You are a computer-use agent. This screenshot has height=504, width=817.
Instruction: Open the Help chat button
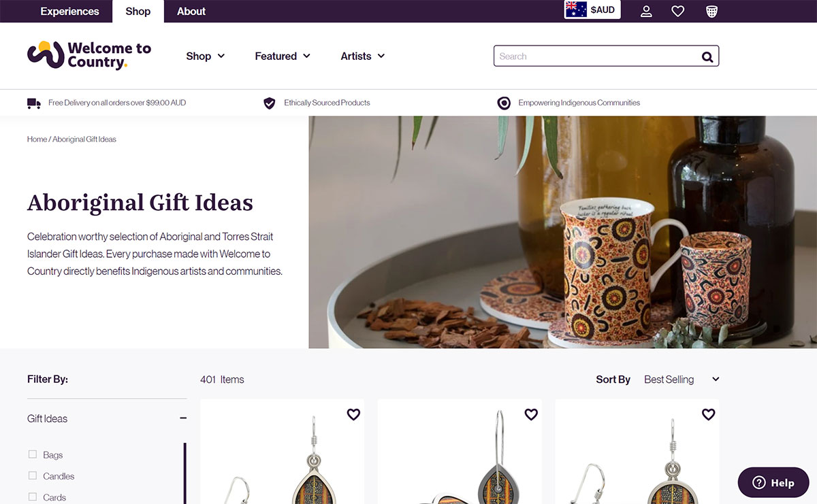773,482
